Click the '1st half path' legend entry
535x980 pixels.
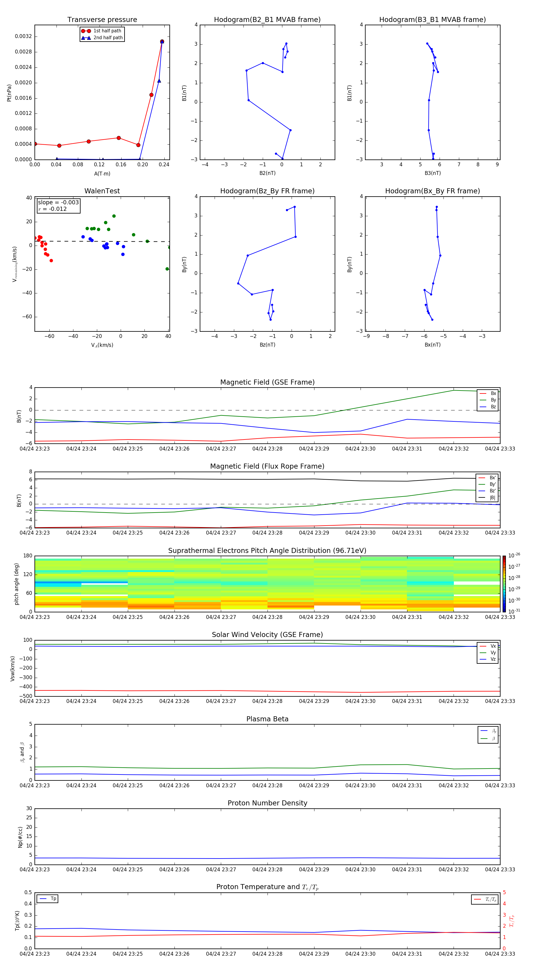click(101, 31)
